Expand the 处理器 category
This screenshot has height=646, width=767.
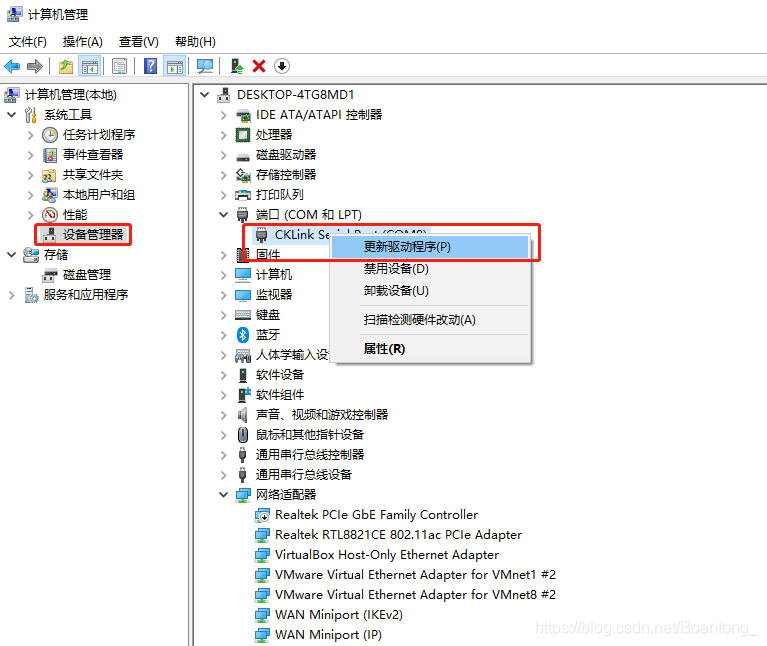click(224, 135)
